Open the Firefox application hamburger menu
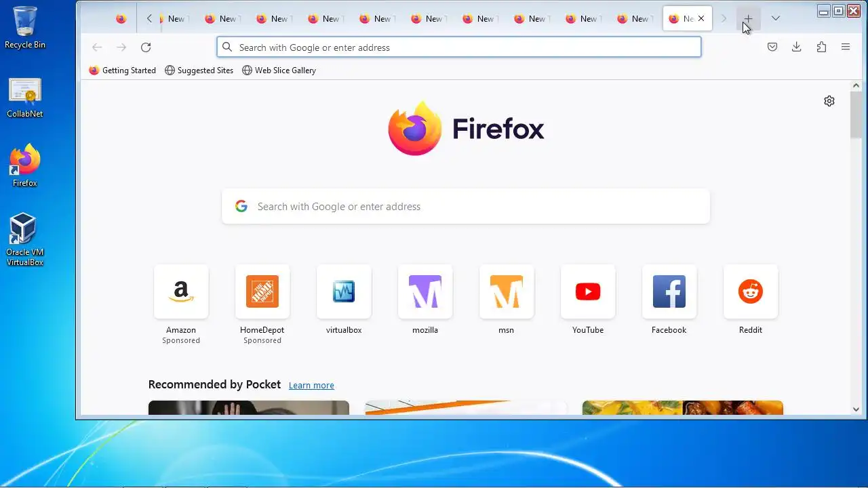 pos(846,47)
